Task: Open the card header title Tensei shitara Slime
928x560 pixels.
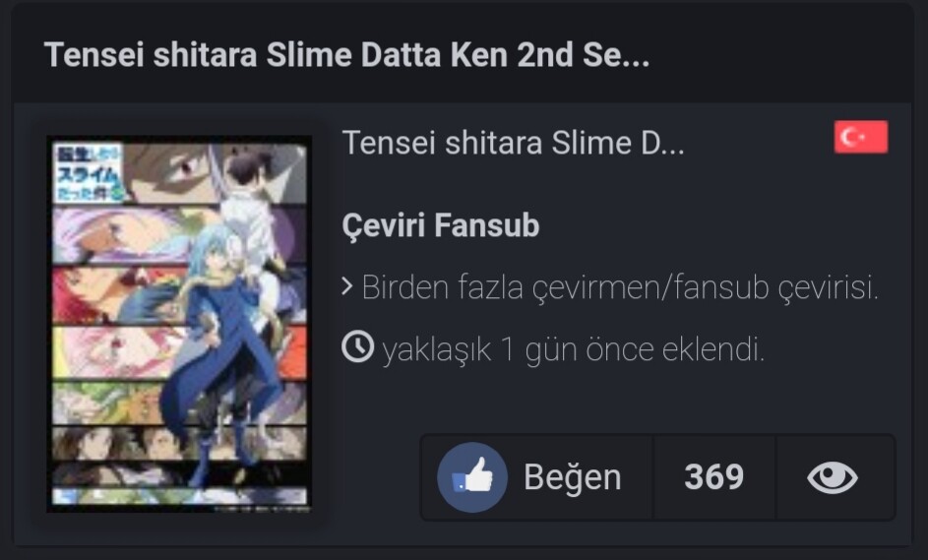Action: coord(346,55)
